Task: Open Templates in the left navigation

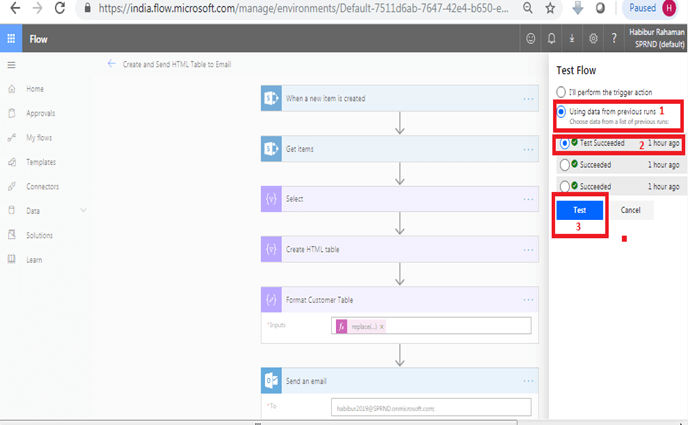Action: pos(41,162)
